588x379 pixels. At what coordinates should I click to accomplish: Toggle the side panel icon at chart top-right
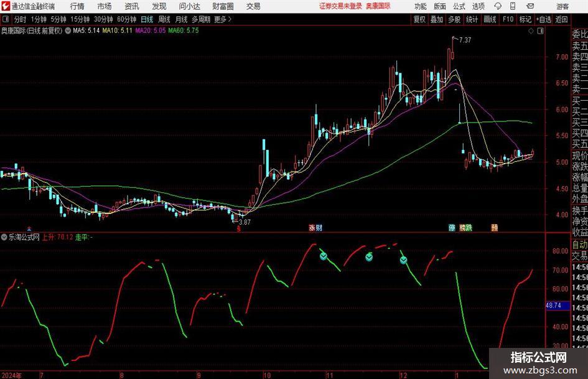(540, 31)
